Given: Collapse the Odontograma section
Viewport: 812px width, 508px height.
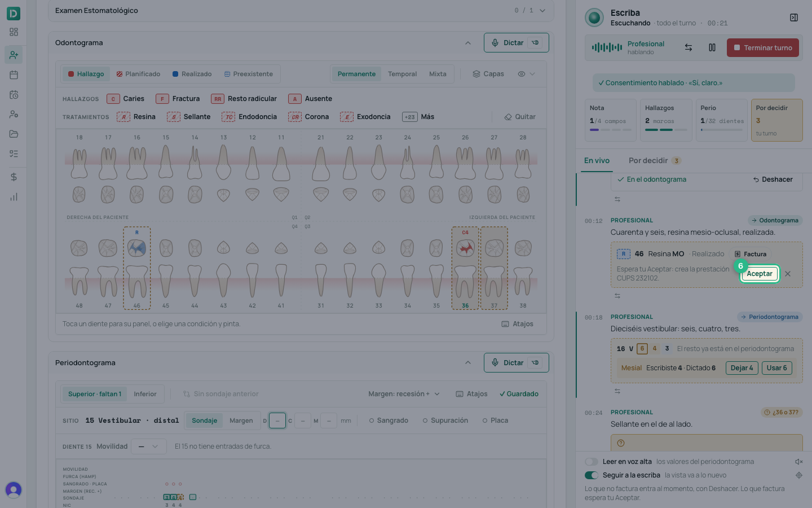Looking at the screenshot, I should [x=468, y=43].
